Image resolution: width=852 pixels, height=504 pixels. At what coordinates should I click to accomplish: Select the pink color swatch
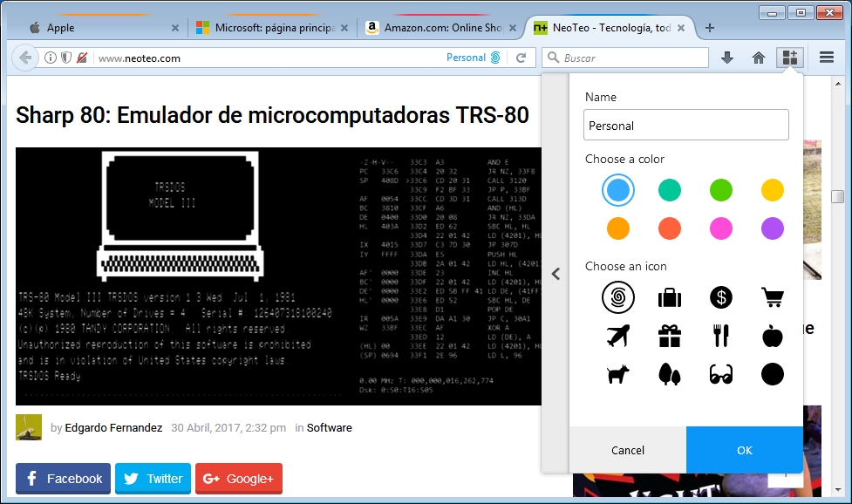click(x=721, y=228)
